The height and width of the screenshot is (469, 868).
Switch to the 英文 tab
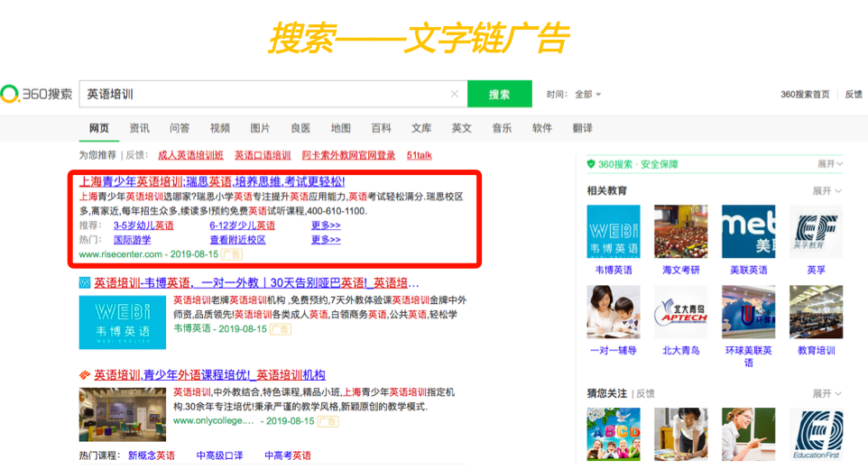(x=462, y=128)
